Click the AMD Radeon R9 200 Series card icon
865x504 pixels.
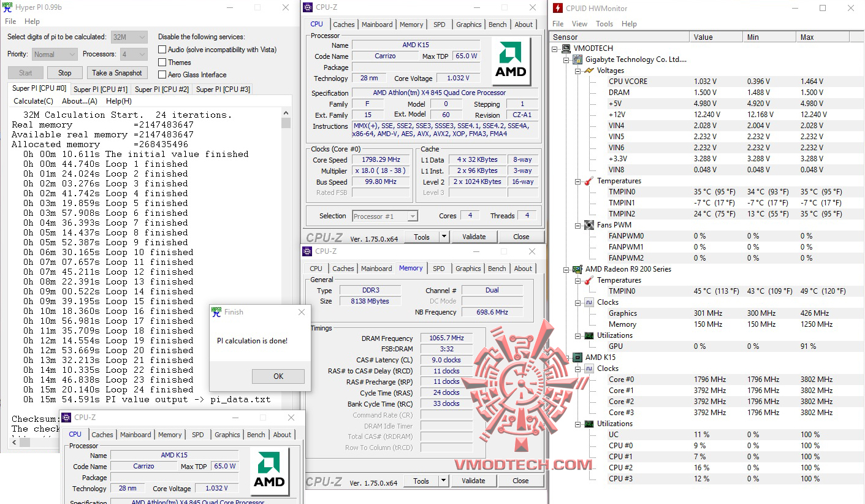tap(577, 269)
